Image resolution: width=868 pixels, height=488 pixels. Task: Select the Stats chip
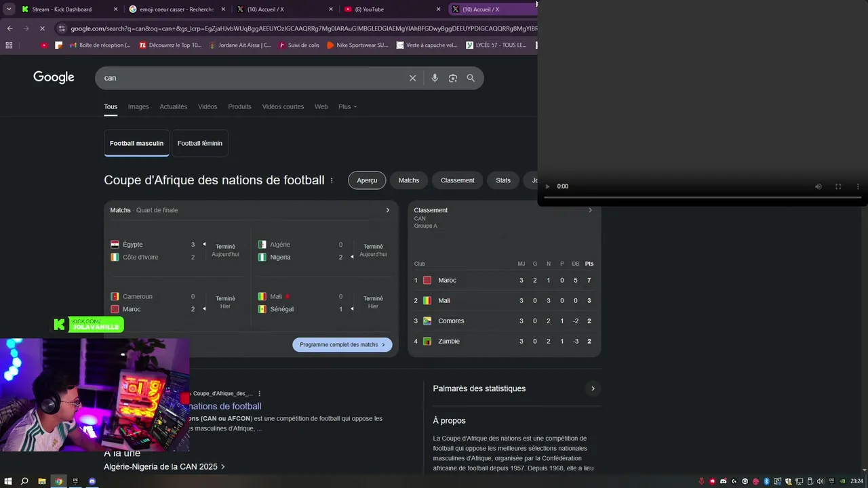coord(503,180)
